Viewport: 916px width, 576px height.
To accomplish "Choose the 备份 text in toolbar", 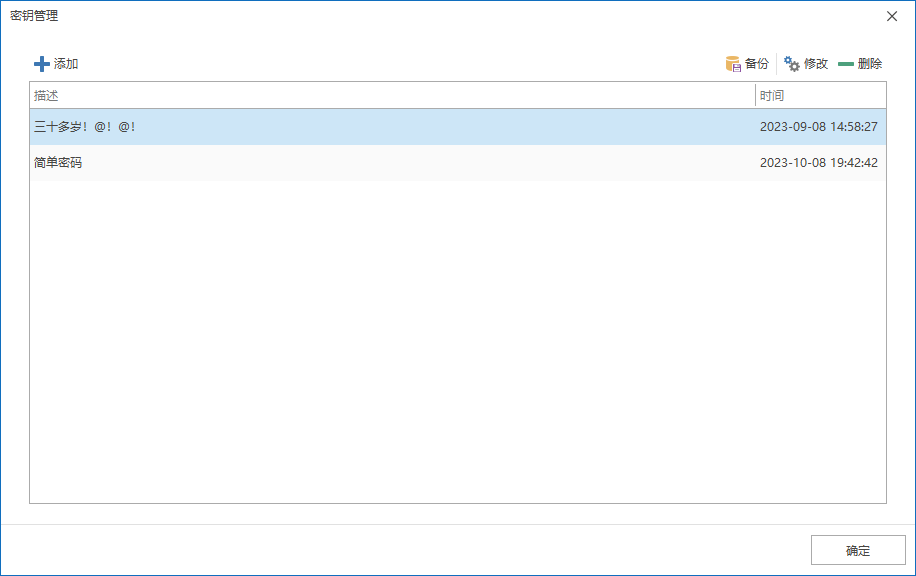I will click(757, 64).
